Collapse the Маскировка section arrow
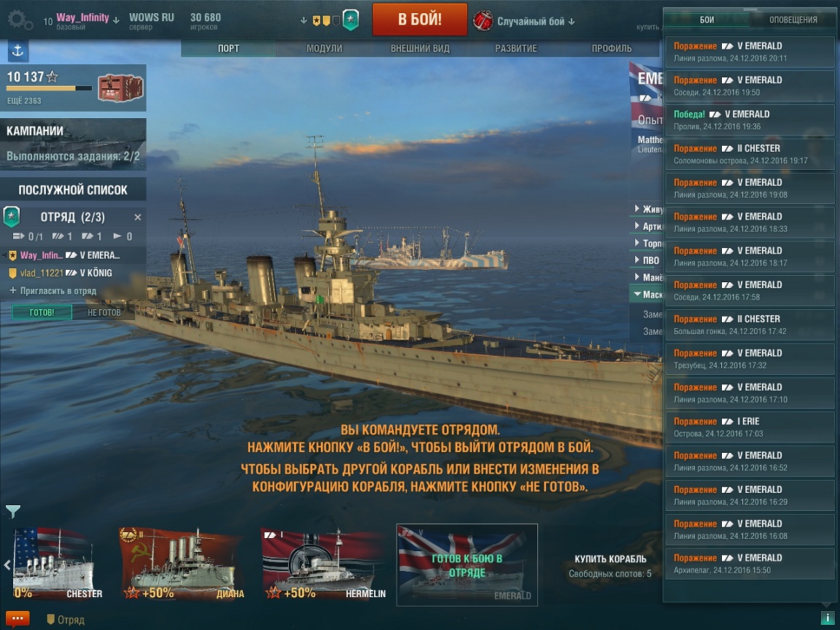The height and width of the screenshot is (630, 840). pyautogui.click(x=637, y=294)
